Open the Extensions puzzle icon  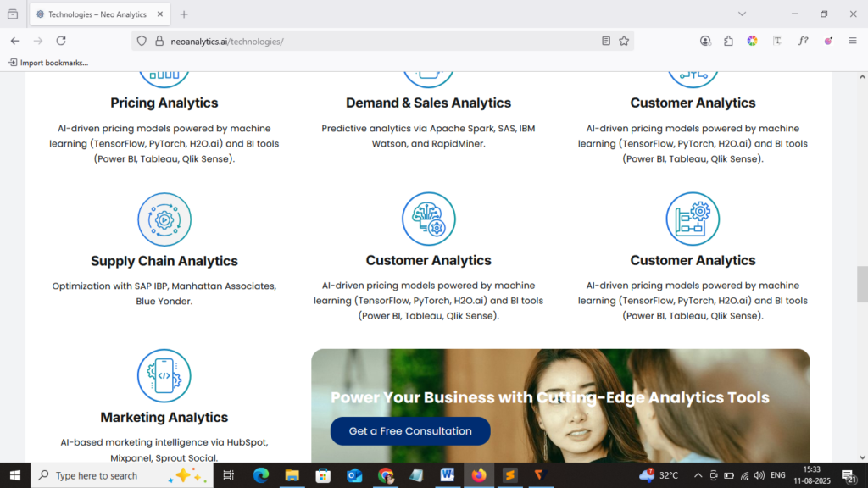(x=728, y=41)
